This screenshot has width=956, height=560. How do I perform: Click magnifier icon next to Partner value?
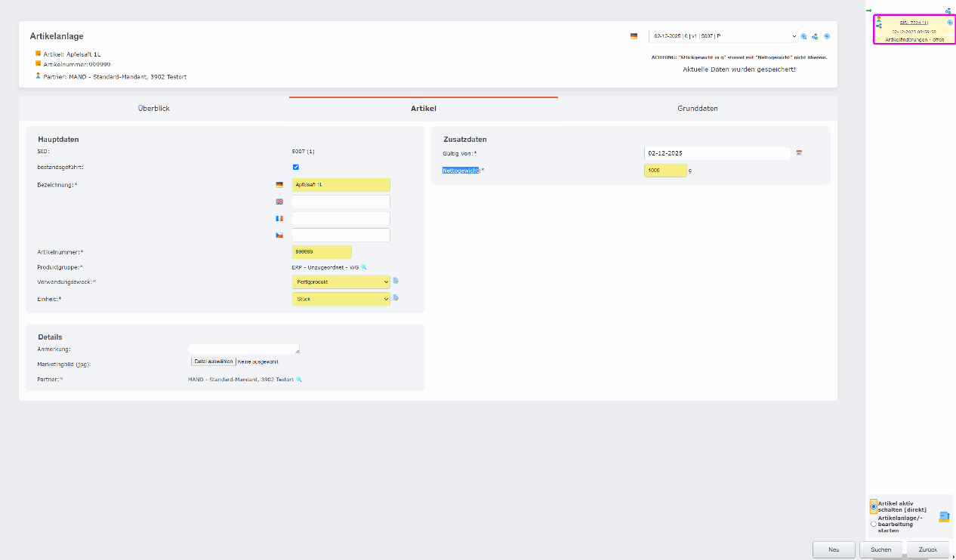tap(299, 379)
